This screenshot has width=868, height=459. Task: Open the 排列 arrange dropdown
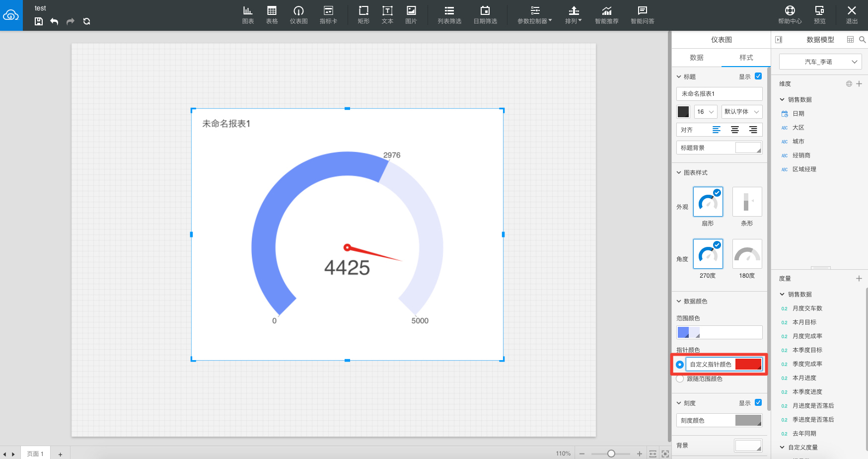tap(574, 15)
